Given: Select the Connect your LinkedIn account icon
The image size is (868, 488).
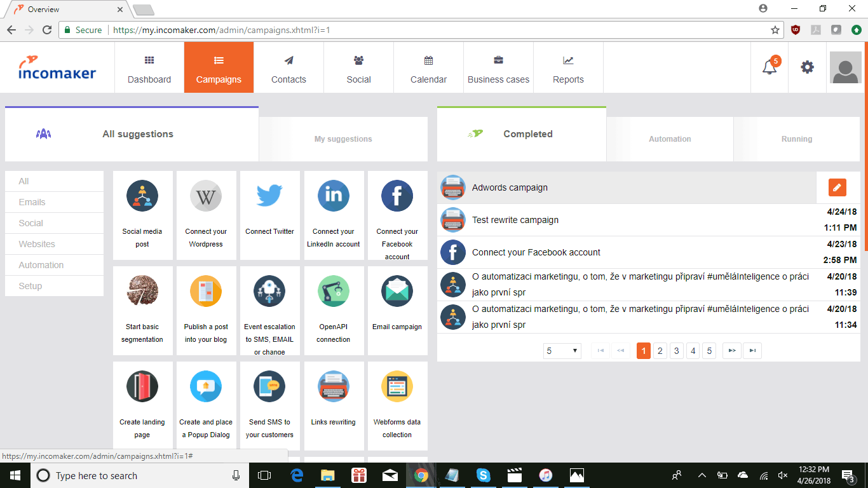Looking at the screenshot, I should [x=333, y=196].
